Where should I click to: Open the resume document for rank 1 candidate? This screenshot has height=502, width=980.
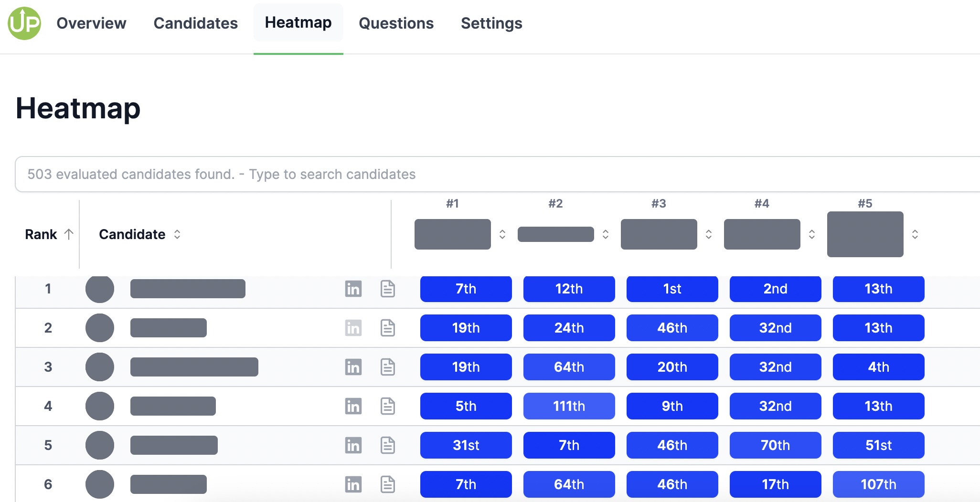pos(388,289)
